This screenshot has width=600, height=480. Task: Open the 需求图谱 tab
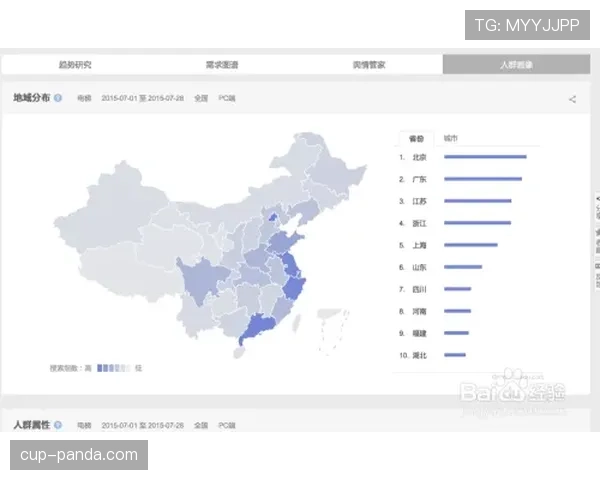222,65
